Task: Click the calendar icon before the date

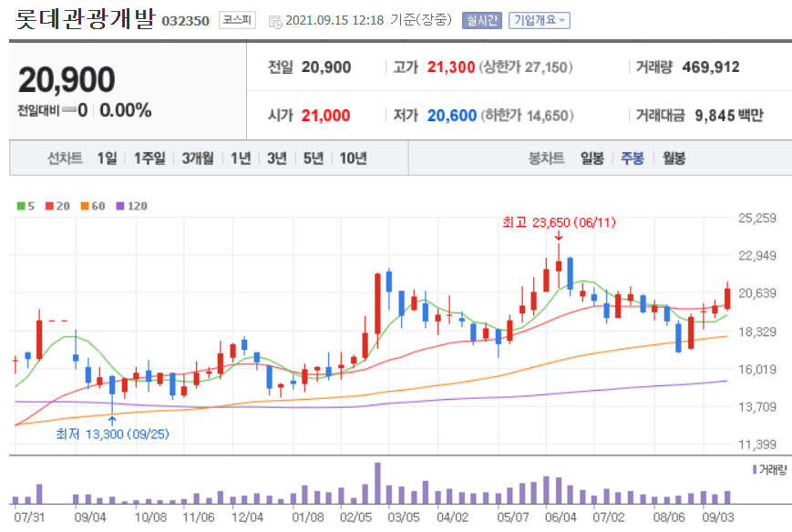Action: [x=275, y=22]
